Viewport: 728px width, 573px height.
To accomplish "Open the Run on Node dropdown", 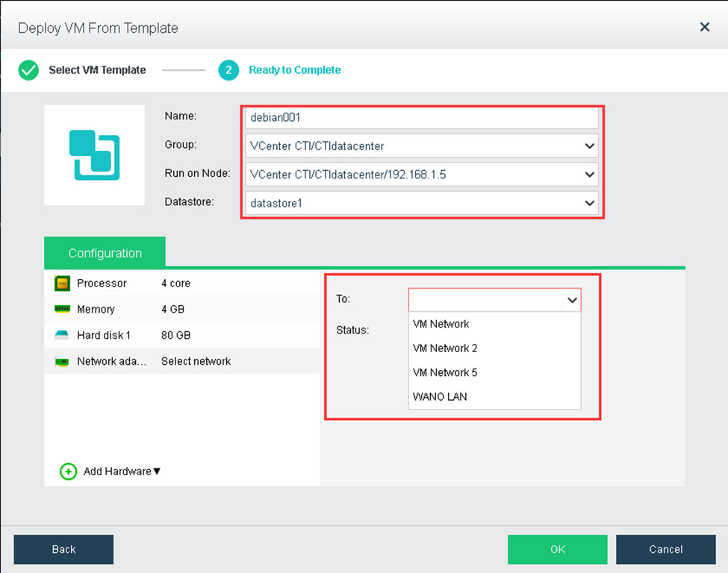I will click(x=422, y=175).
